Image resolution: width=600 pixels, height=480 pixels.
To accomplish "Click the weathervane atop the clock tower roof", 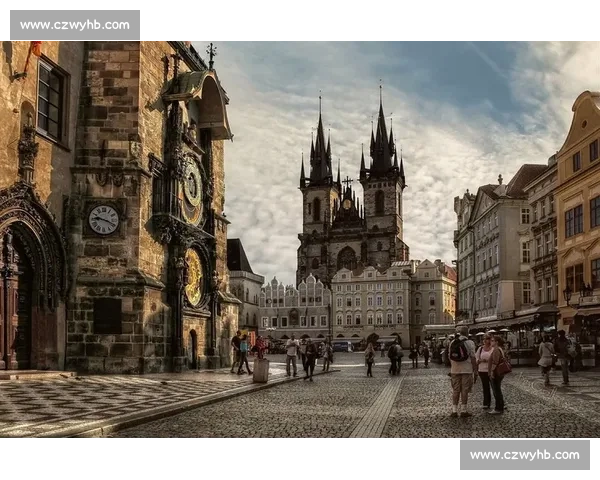I will [211, 52].
